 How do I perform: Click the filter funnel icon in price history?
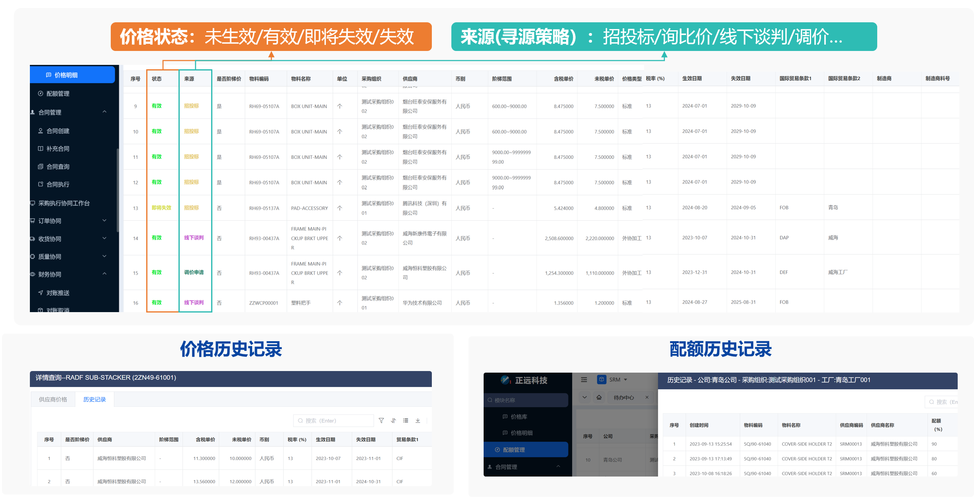coord(381,420)
